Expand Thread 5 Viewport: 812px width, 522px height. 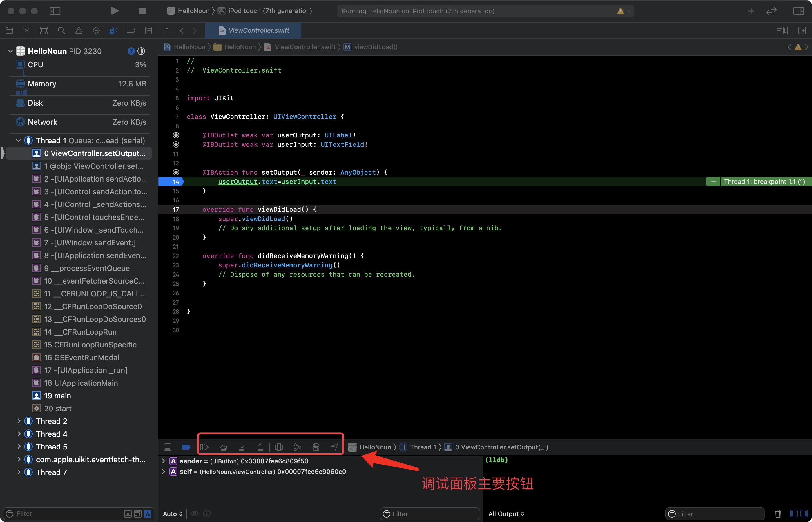(19, 447)
